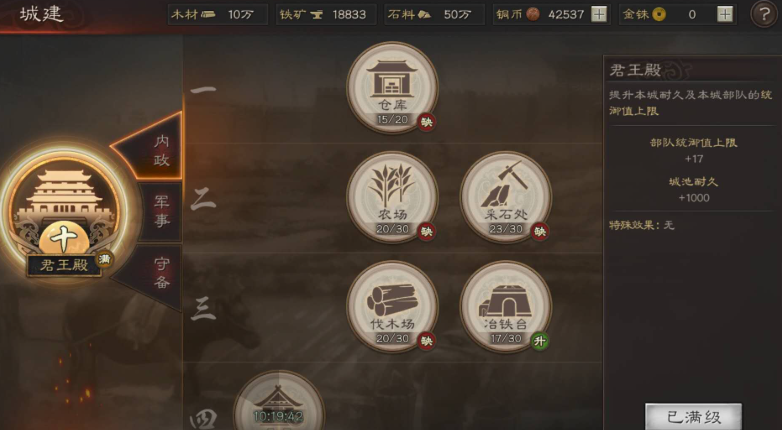
Task: Select the 采石处 quarry building icon
Action: click(506, 197)
